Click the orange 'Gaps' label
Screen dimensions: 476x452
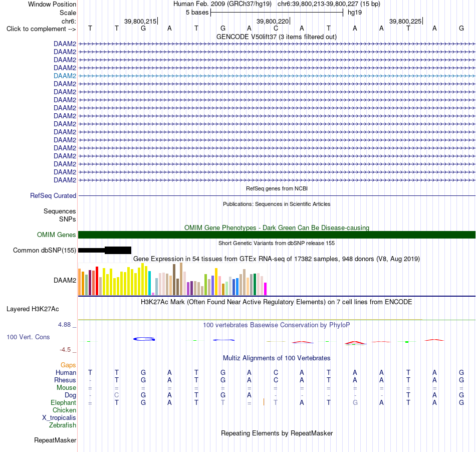68,365
